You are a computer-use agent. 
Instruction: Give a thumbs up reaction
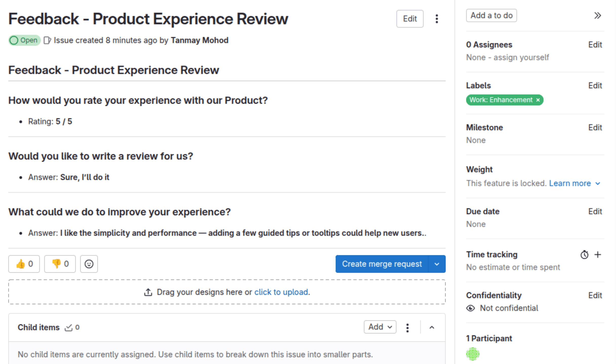click(24, 264)
